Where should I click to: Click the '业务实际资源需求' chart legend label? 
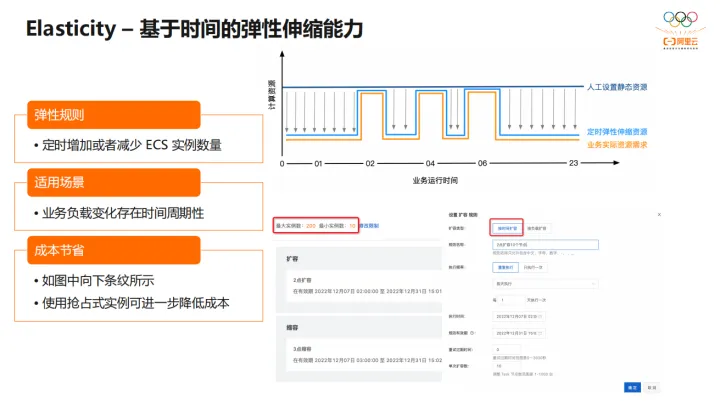[617, 145]
